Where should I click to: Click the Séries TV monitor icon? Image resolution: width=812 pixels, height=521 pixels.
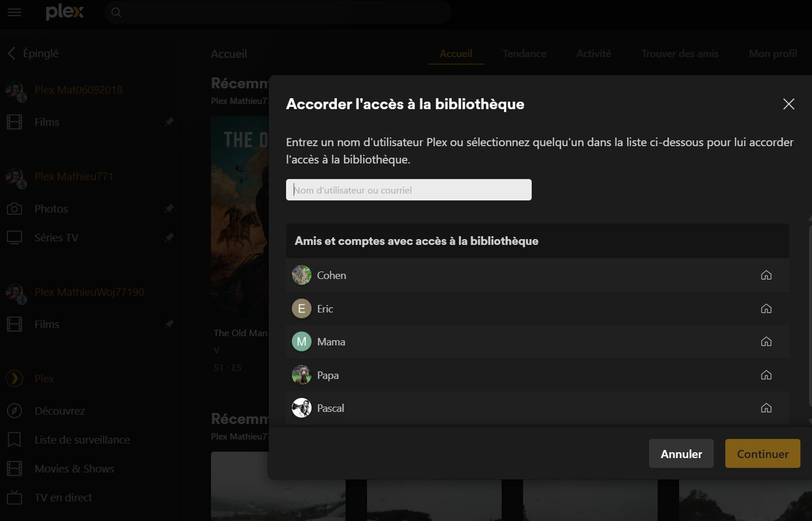(x=14, y=237)
